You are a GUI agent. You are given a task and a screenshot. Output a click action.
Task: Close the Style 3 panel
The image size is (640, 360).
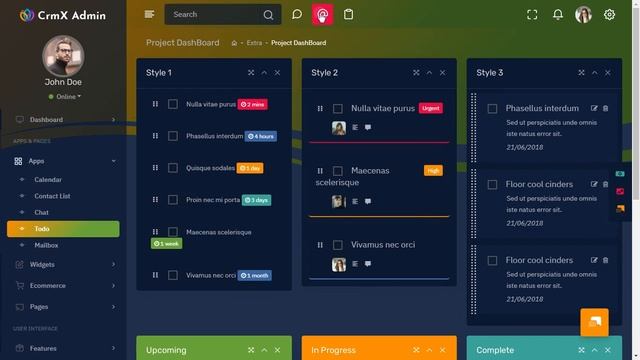(x=608, y=73)
